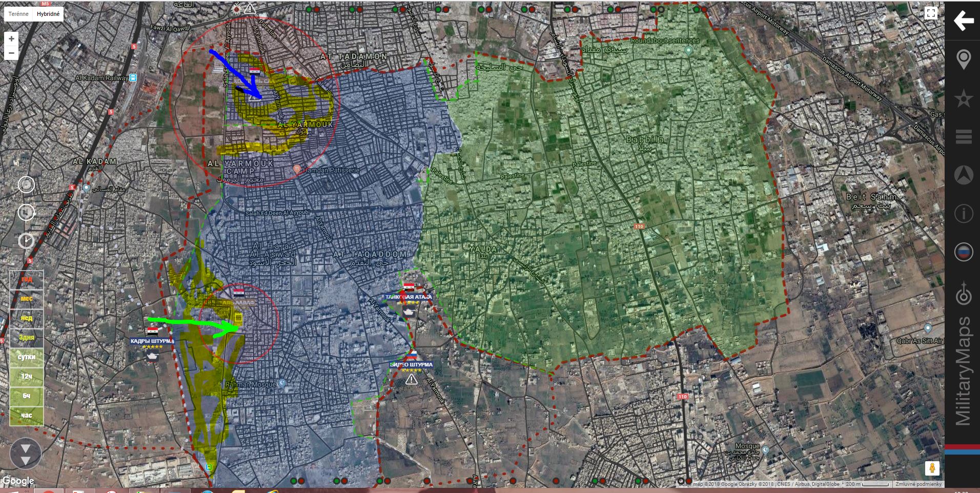Viewport: 980px width, 493px height.
Task: Expand the double down-arrow button
Action: tap(25, 454)
